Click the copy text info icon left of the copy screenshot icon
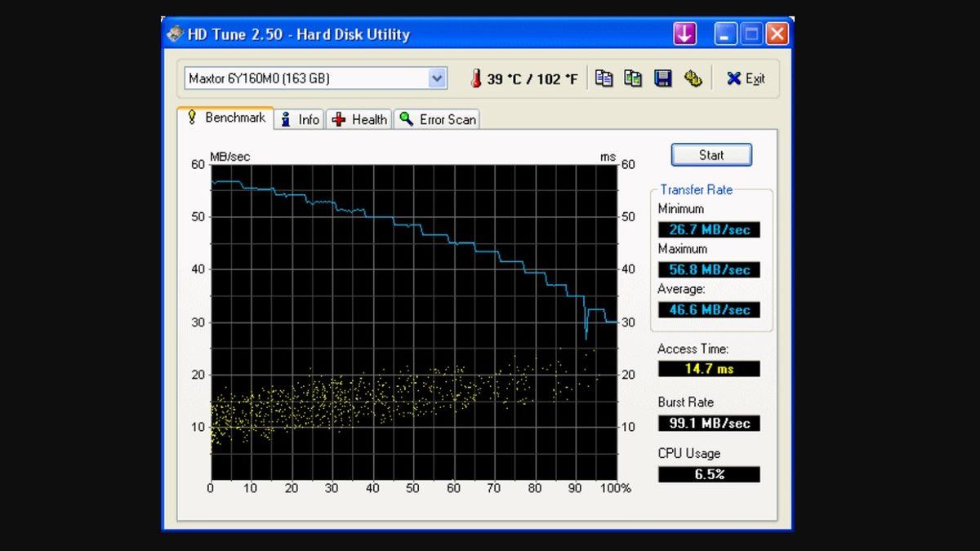Image resolution: width=980 pixels, height=551 pixels. pos(604,78)
